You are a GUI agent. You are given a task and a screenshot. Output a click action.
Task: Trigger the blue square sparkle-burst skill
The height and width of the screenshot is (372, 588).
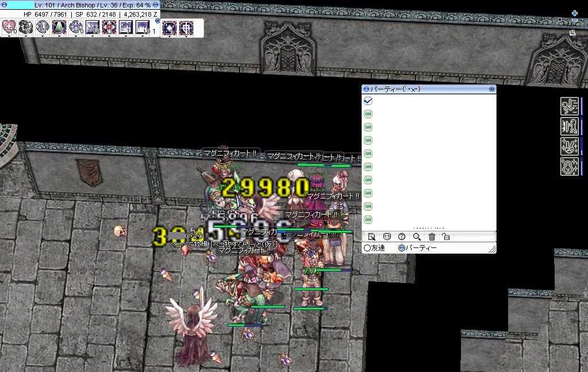[x=93, y=28]
